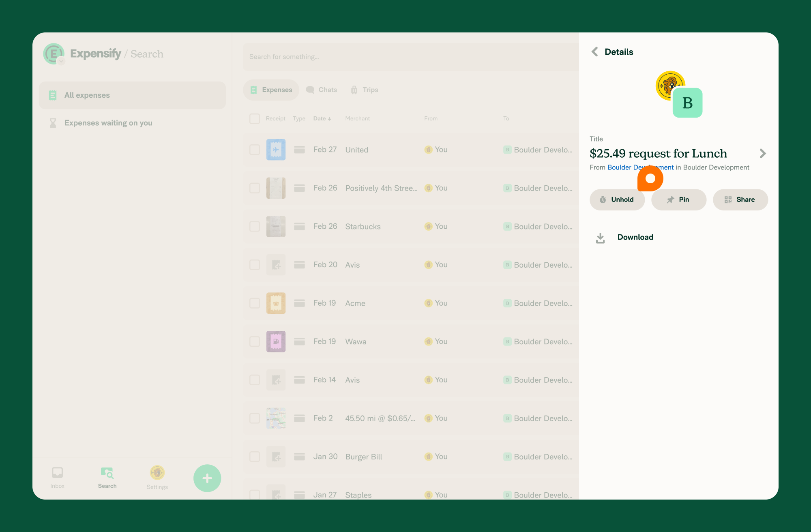This screenshot has width=811, height=532.
Task: Click the card type icon in Acme row
Action: (299, 303)
